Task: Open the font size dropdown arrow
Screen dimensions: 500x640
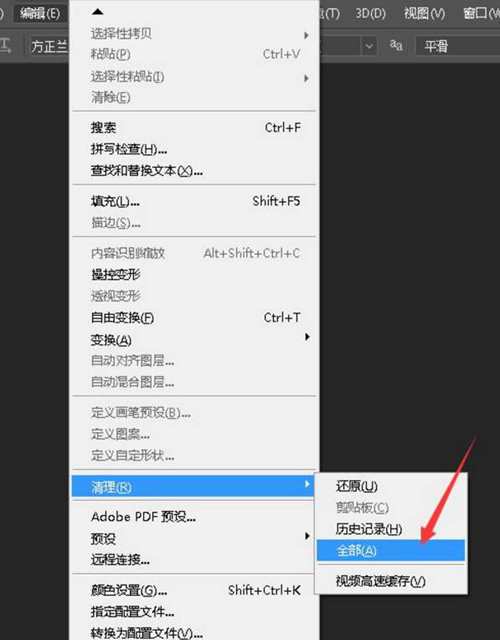Action: (369, 46)
